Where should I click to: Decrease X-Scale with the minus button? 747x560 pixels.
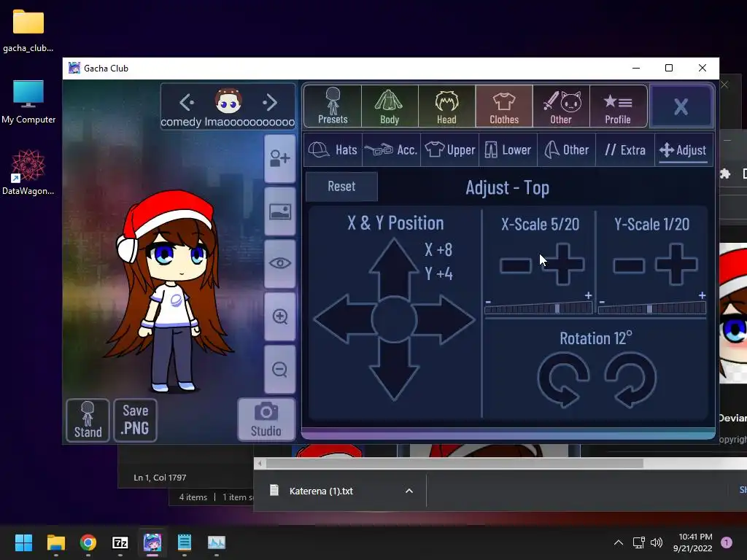pos(516,265)
